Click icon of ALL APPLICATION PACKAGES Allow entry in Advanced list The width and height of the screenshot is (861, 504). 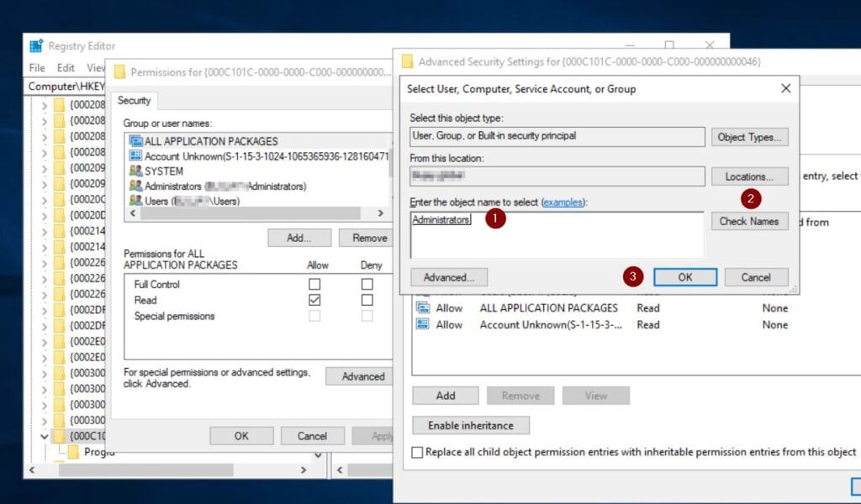pyautogui.click(x=423, y=307)
